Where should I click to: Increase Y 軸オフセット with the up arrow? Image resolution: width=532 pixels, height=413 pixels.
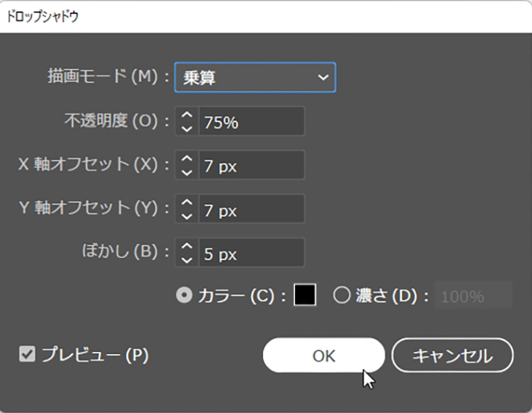[187, 203]
